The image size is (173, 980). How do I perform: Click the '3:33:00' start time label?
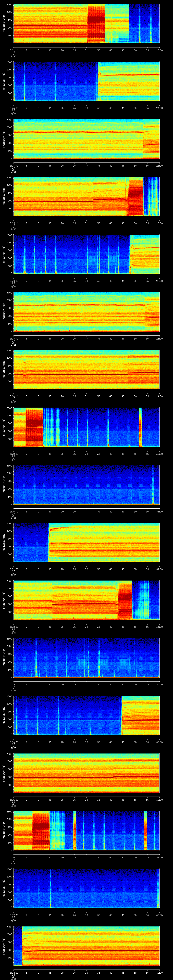14,684
